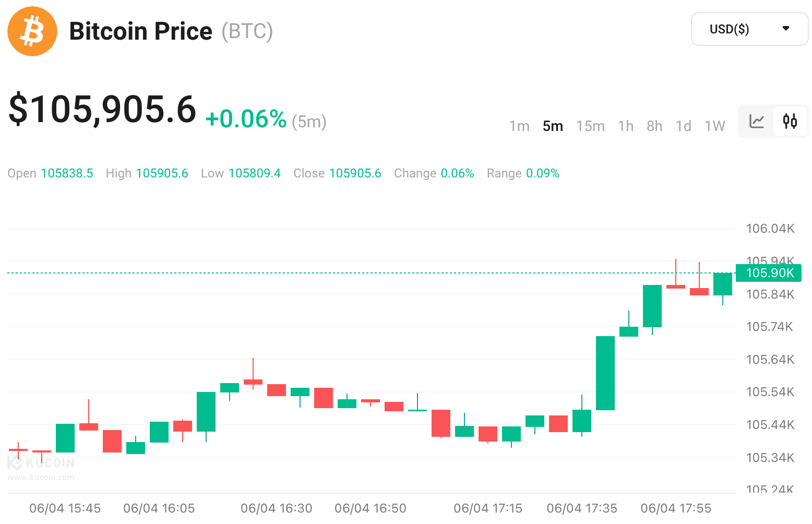This screenshot has height=524, width=812.
Task: Show the 1W timeframe chart
Action: [x=715, y=126]
